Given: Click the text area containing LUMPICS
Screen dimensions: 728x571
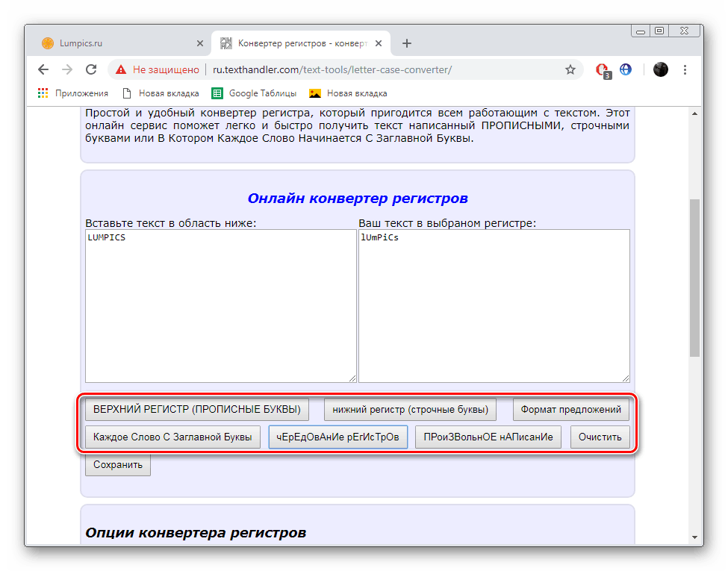Looking at the screenshot, I should coord(220,306).
